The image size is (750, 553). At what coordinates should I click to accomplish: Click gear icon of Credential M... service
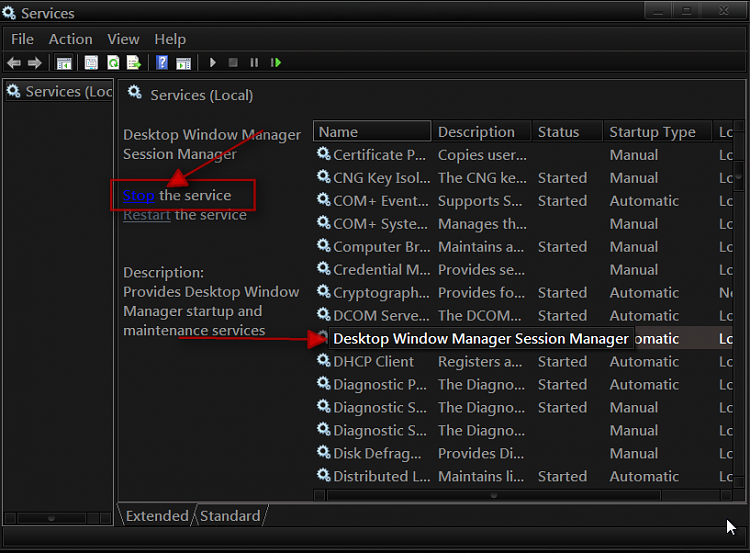coord(323,269)
